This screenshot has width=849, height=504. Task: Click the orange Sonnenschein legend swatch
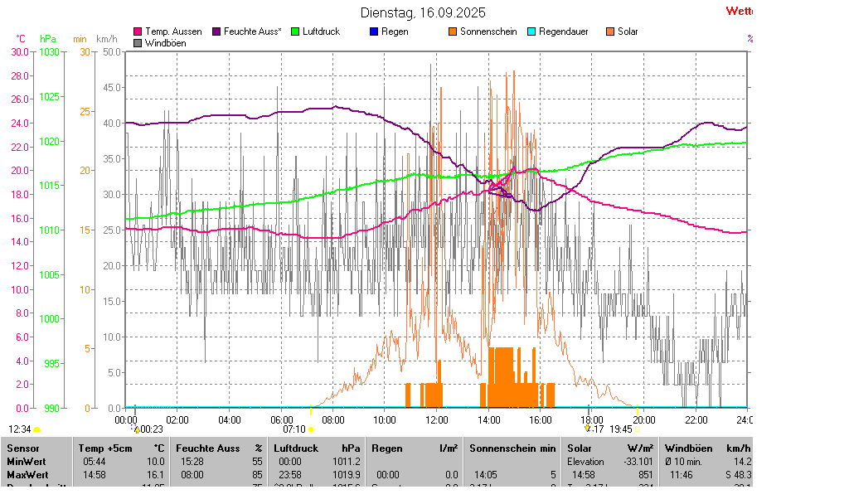(453, 31)
